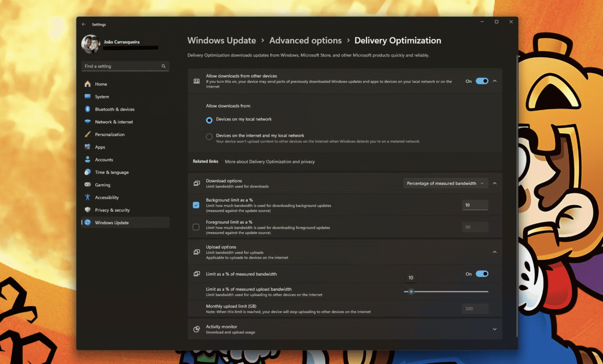Click the Delivery Optimization page heading
The image size is (603, 364).
[x=398, y=40]
